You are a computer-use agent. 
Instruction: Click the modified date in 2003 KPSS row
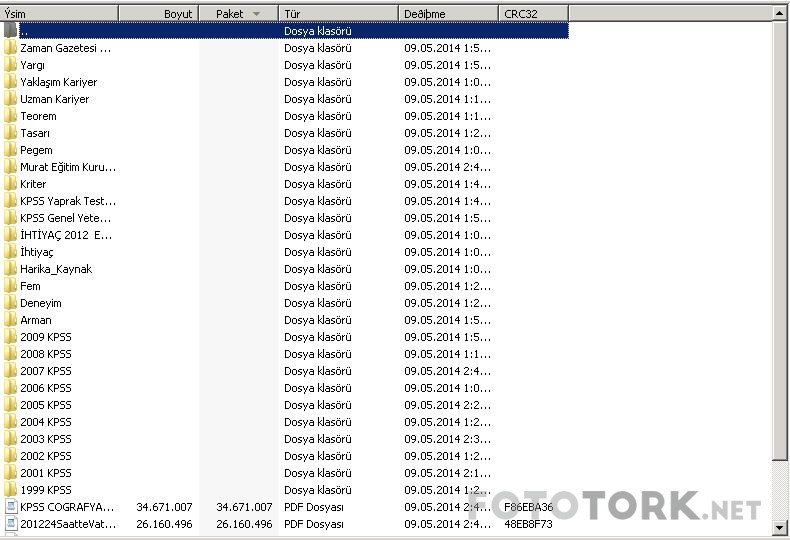pos(447,439)
